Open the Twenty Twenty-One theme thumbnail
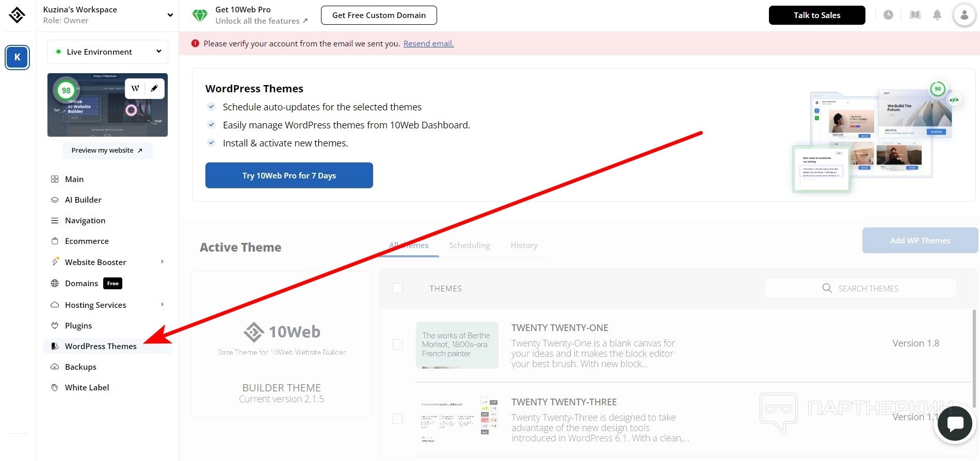The image size is (980, 461). tap(457, 345)
